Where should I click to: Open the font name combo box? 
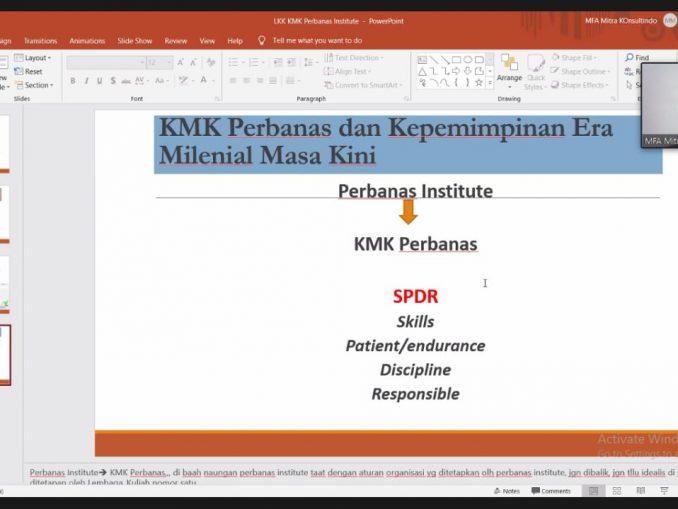pyautogui.click(x=106, y=63)
